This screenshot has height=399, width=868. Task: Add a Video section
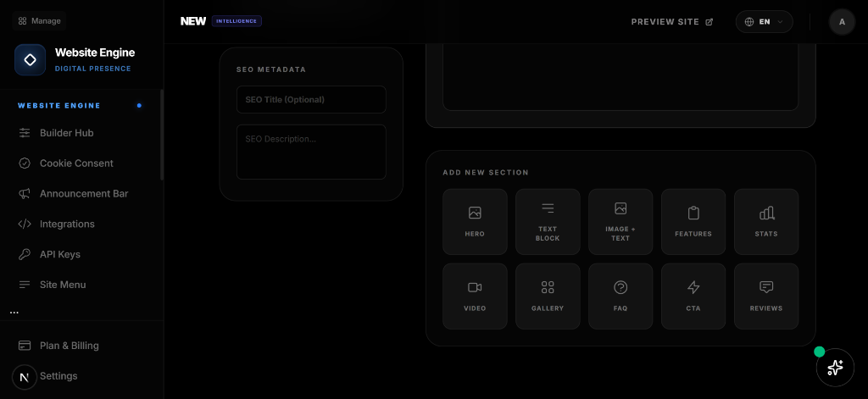pyautogui.click(x=475, y=296)
